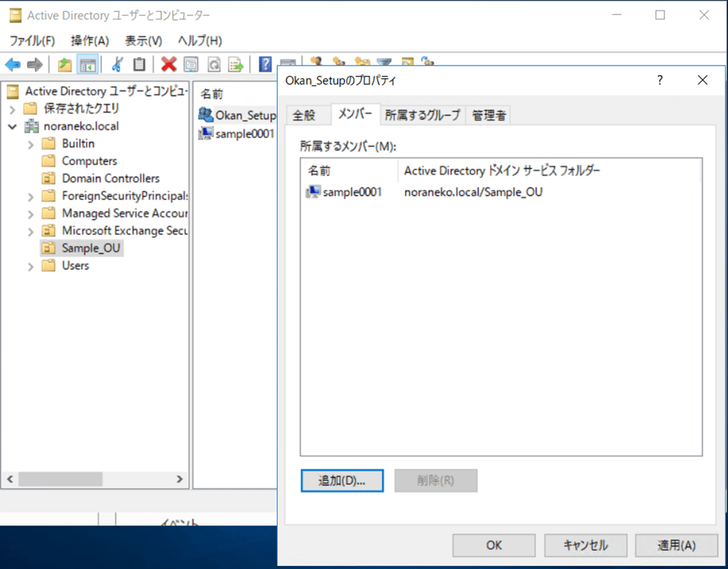Click the create new OU toolbar icon

click(x=362, y=61)
